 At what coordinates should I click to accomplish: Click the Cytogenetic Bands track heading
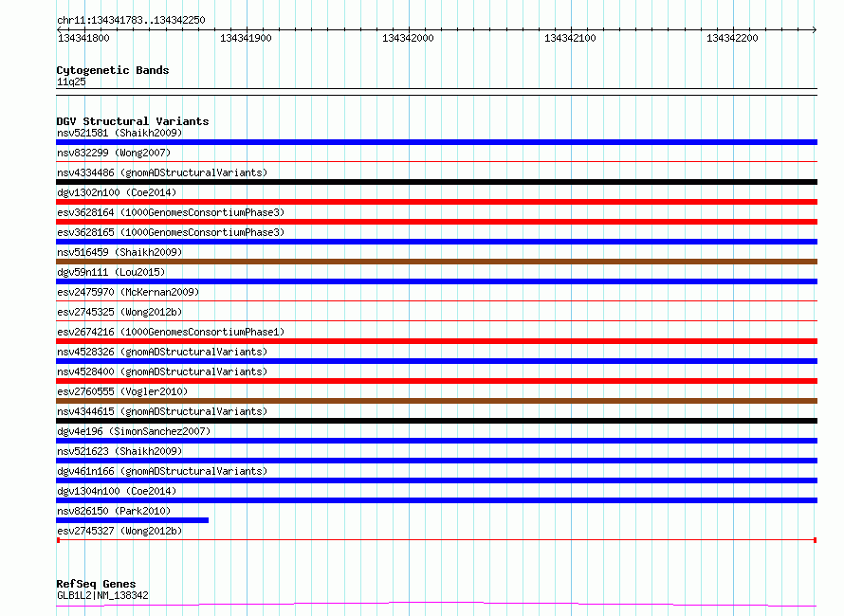(112, 70)
